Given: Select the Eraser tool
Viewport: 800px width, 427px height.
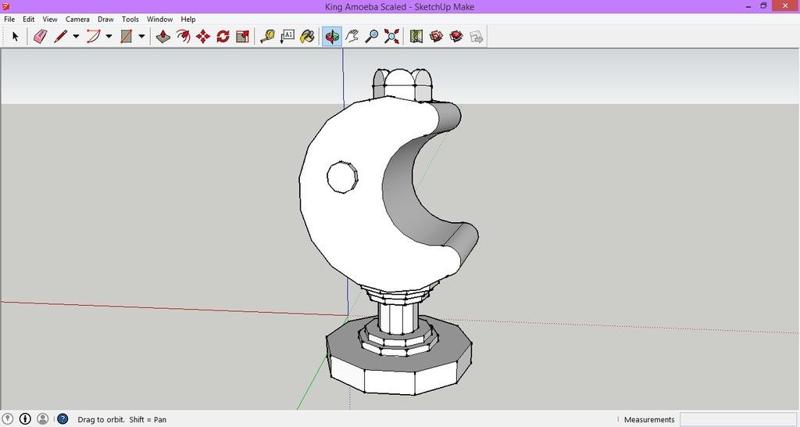Looking at the screenshot, I should coord(40,36).
